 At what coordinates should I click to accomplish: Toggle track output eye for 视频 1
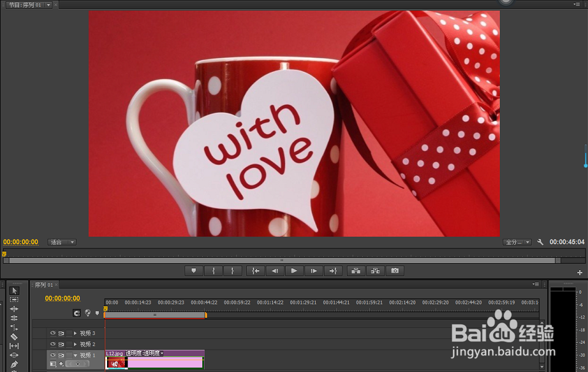point(53,355)
